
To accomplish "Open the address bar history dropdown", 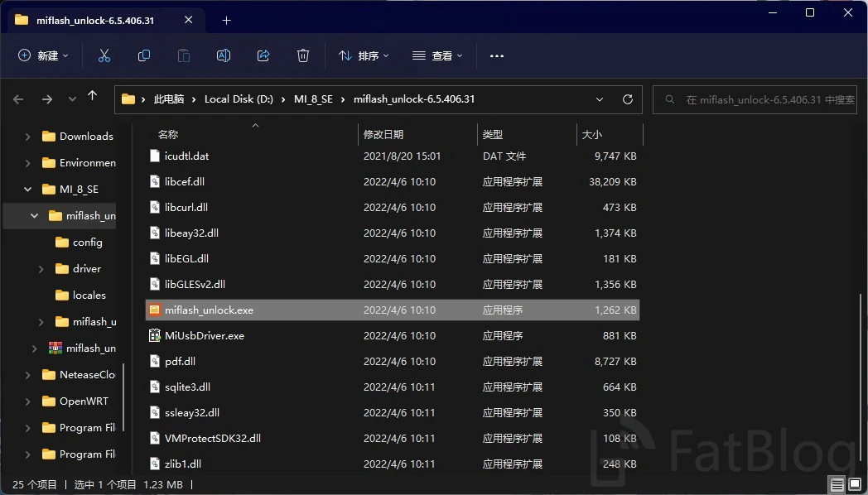I will click(600, 99).
